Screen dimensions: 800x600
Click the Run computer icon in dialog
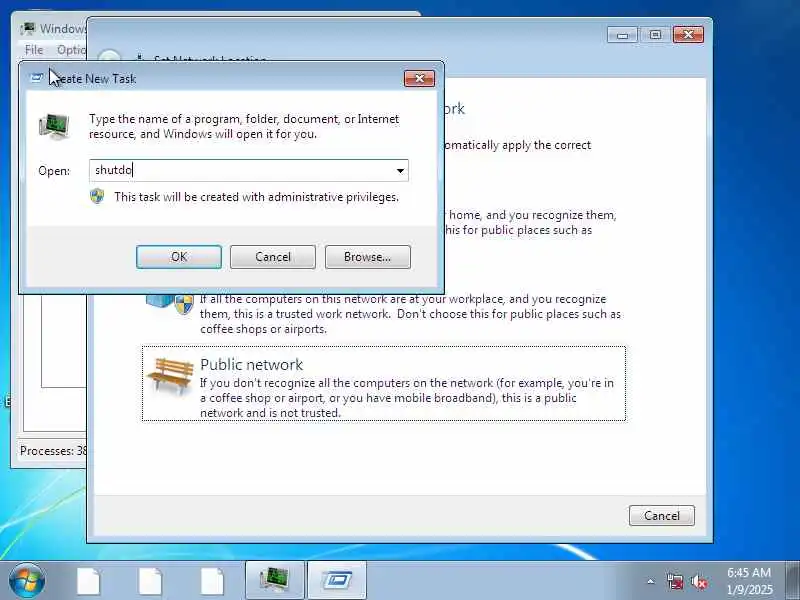coord(54,126)
